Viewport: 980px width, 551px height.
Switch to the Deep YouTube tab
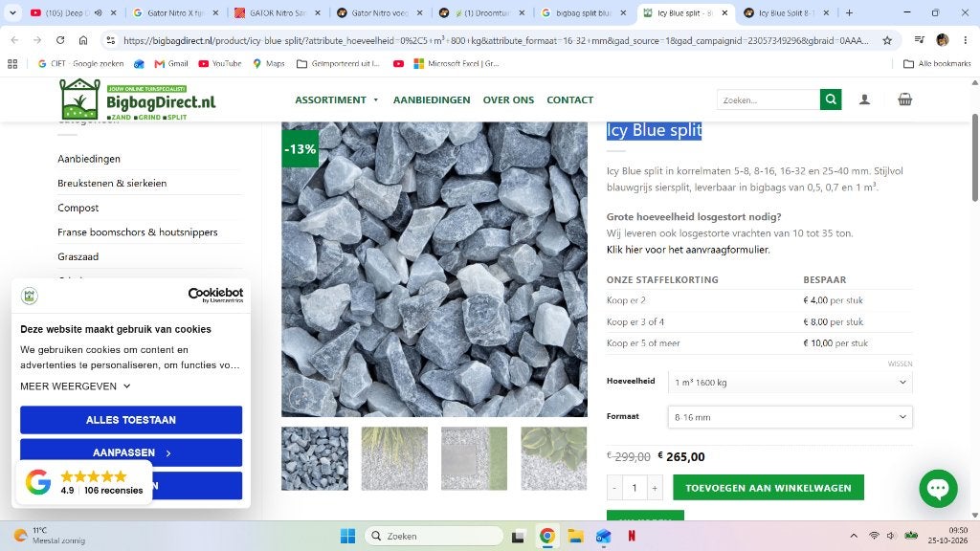click(73, 12)
